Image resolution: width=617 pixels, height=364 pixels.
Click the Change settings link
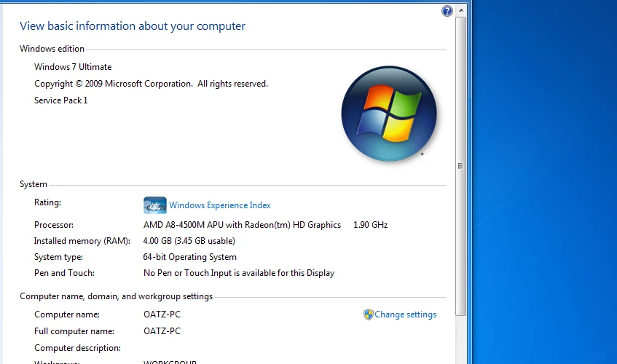(x=405, y=314)
